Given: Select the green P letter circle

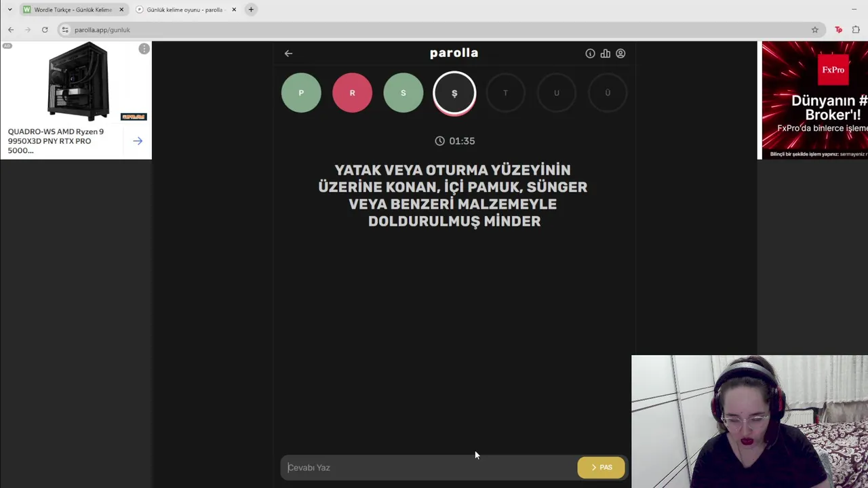Looking at the screenshot, I should [301, 93].
